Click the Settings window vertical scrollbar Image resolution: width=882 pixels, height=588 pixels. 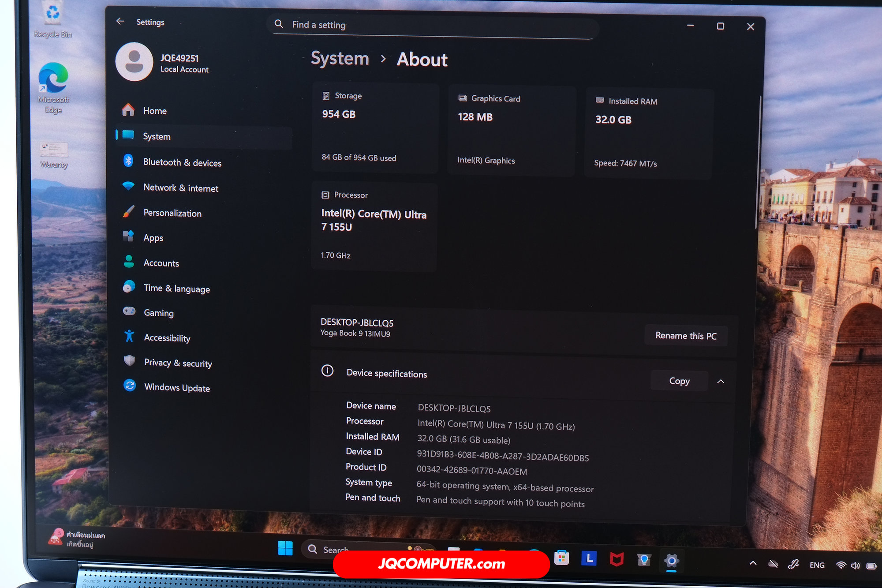(759, 163)
